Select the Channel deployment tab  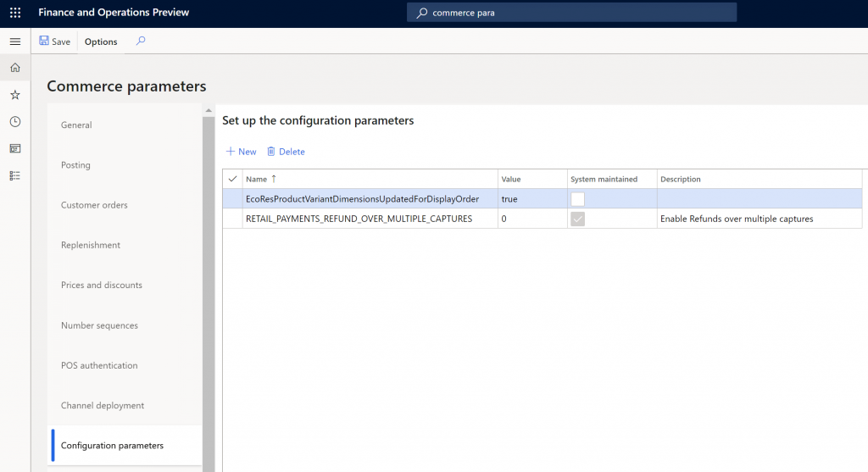125,405
